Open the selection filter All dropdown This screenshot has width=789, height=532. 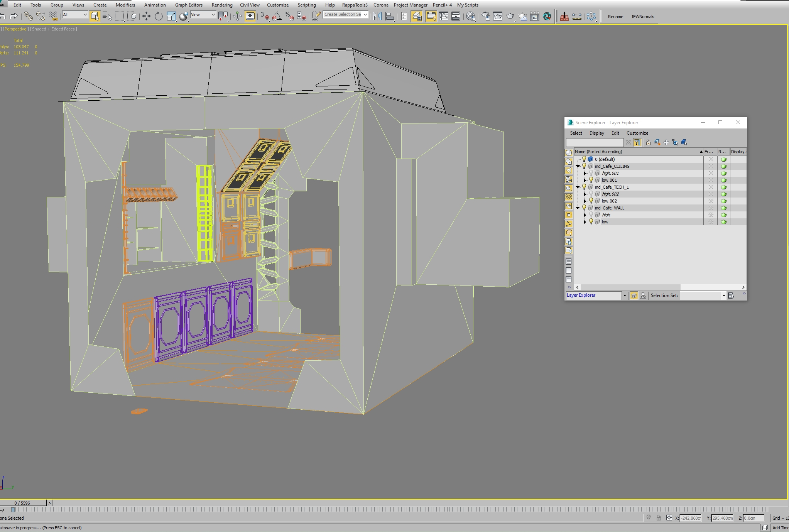75,15
